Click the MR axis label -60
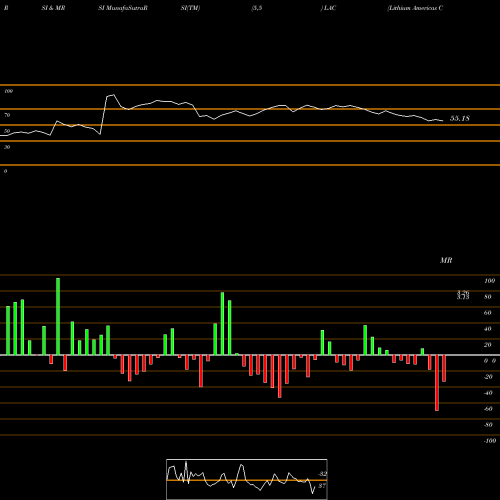 [x=488, y=409]
